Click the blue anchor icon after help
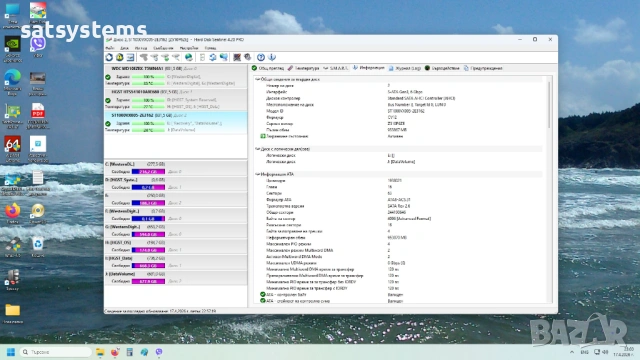The image size is (640, 360). [x=272, y=57]
